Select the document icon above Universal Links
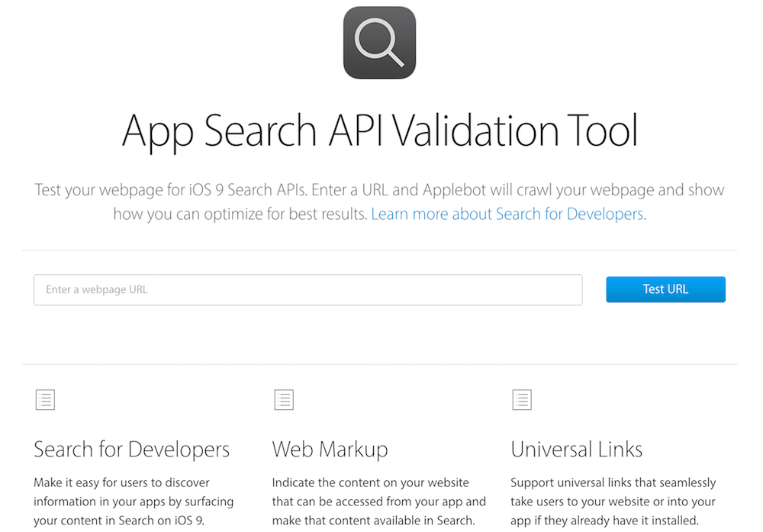The width and height of the screenshot is (763, 532). (522, 399)
